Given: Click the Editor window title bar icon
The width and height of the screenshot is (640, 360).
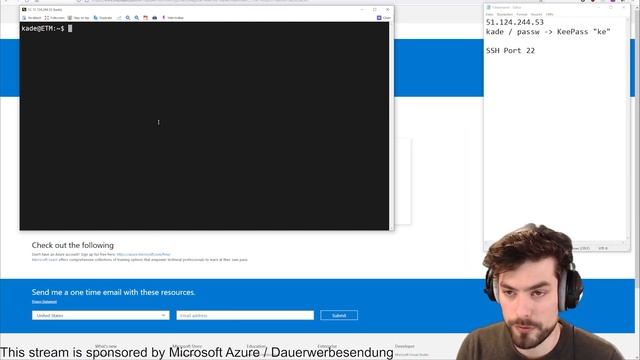Looking at the screenshot, I should (489, 7).
